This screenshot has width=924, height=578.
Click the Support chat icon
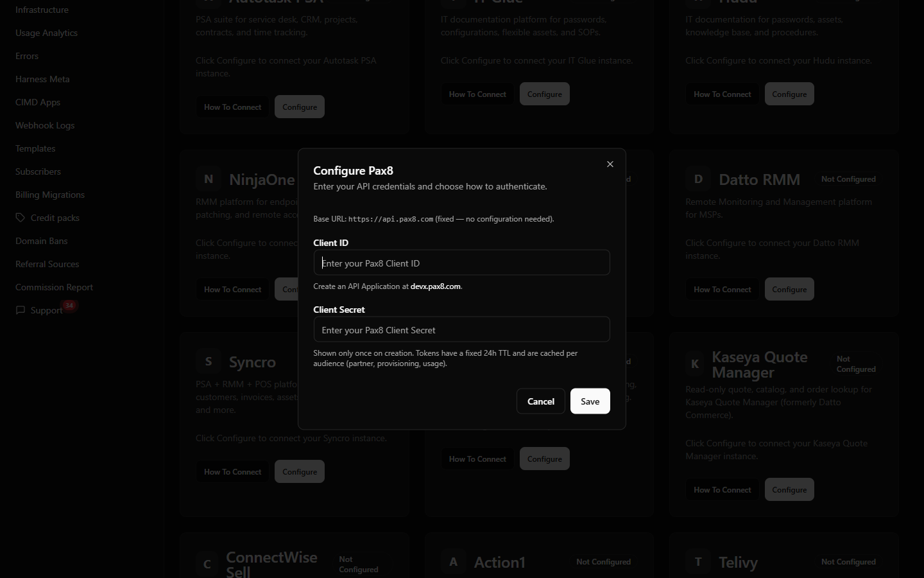[21, 310]
